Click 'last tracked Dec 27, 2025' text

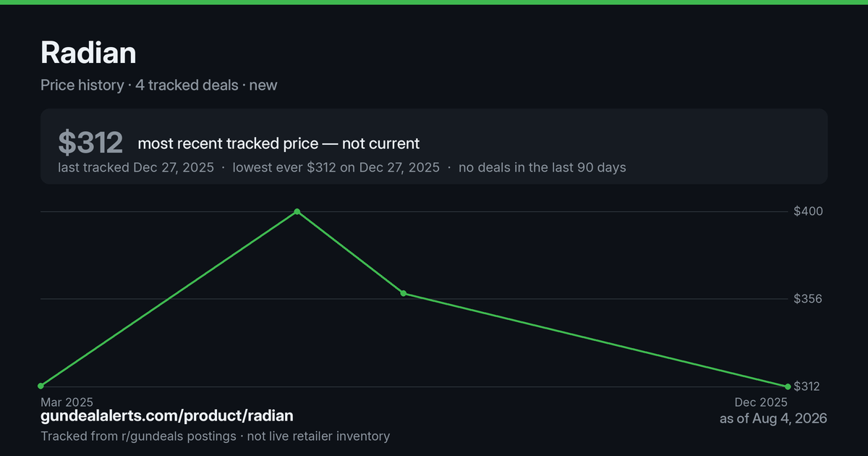(x=136, y=167)
